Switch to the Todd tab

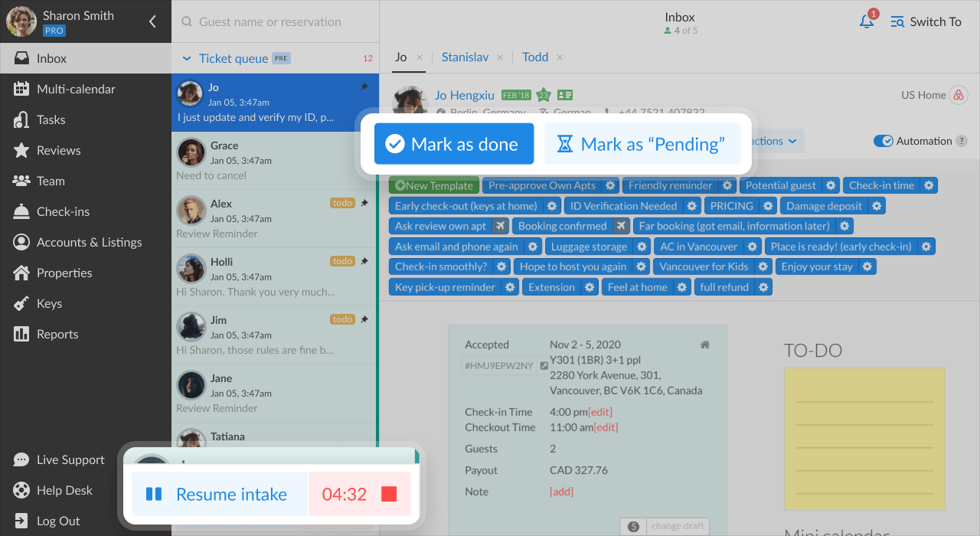point(535,57)
